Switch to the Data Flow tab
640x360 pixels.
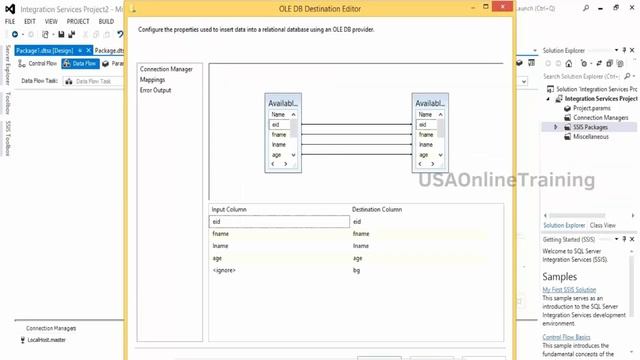pos(80,64)
